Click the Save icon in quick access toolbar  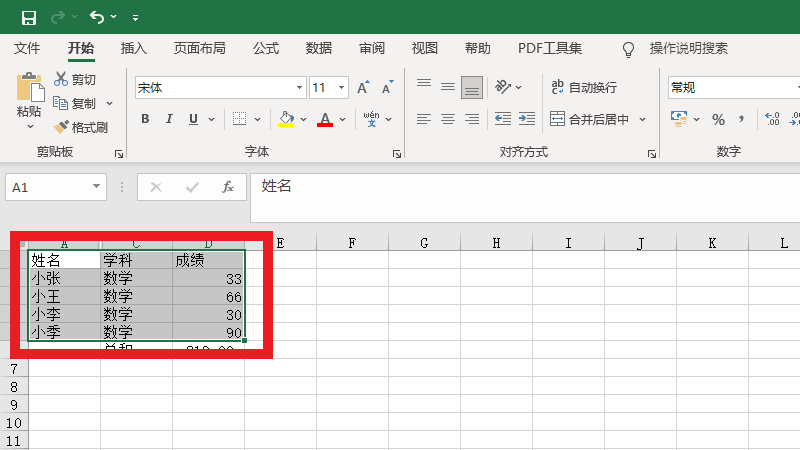tap(28, 17)
